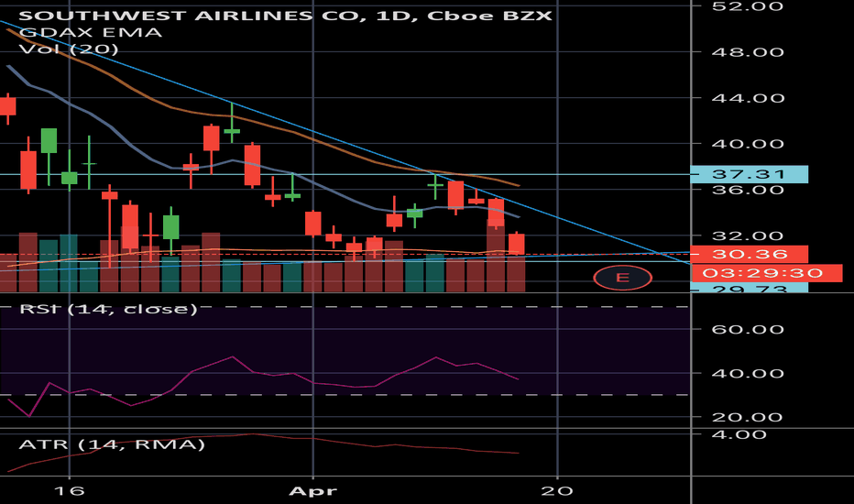Click the 29.73 price label
Image resolution: width=854 pixels, height=504 pixels.
[x=749, y=289]
